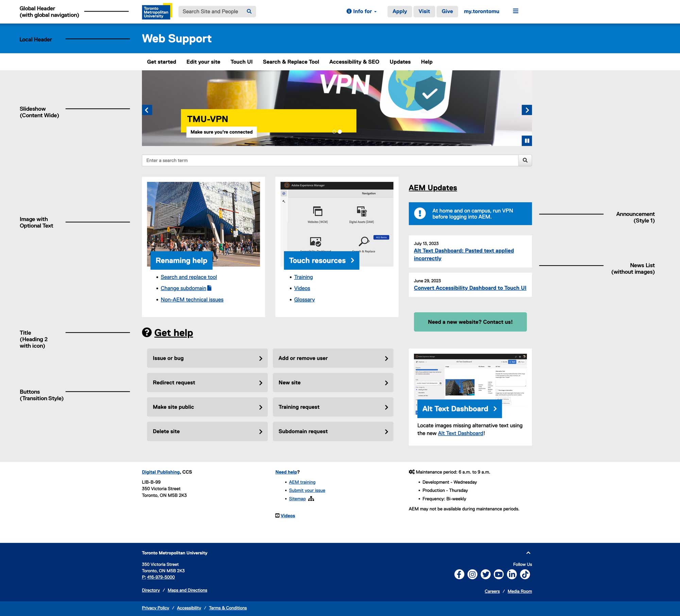The width and height of the screenshot is (680, 616).
Task: Open the Alt Text Dashboard banner
Action: pos(460,409)
